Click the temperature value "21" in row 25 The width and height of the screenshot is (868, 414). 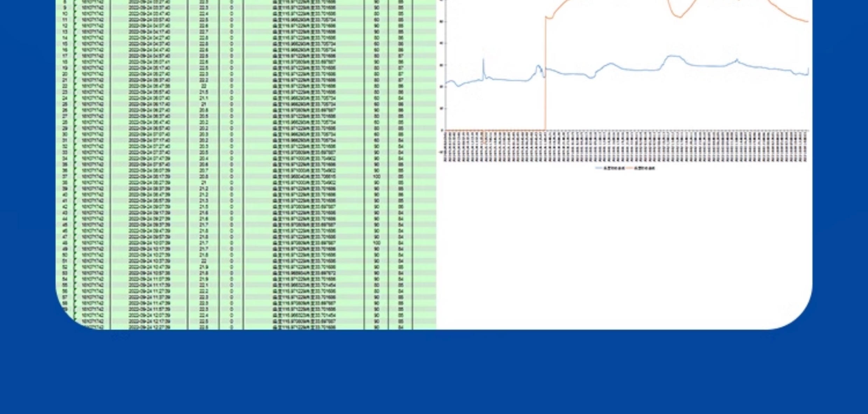coord(204,104)
